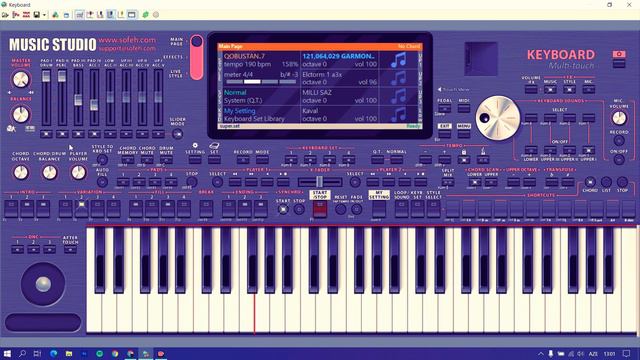Click the PAD III BASS volume slider

click(78, 99)
